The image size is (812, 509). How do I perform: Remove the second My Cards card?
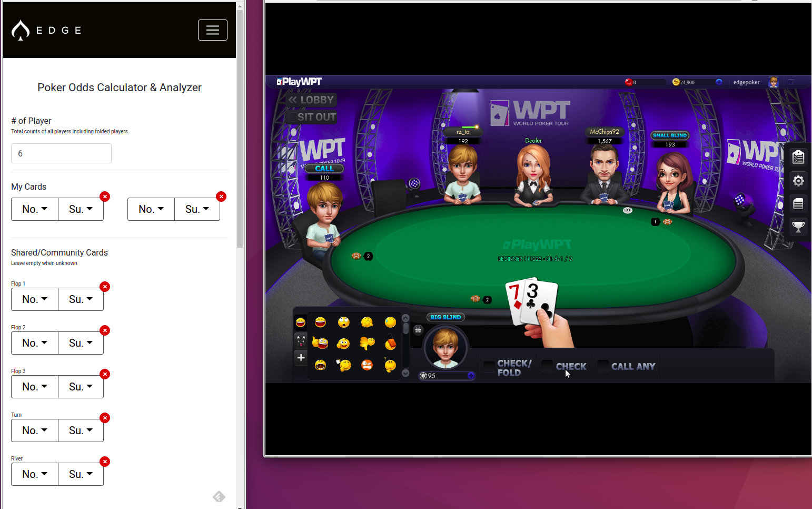[x=222, y=197]
